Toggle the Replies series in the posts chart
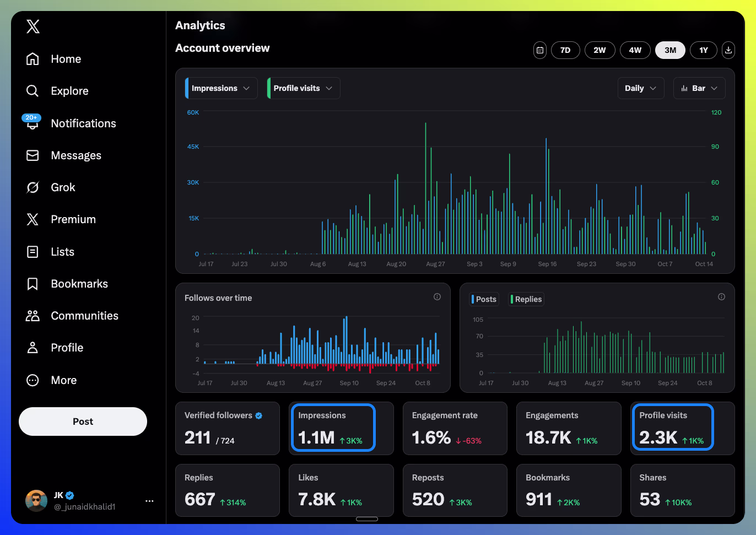The width and height of the screenshot is (756, 535). point(526,299)
